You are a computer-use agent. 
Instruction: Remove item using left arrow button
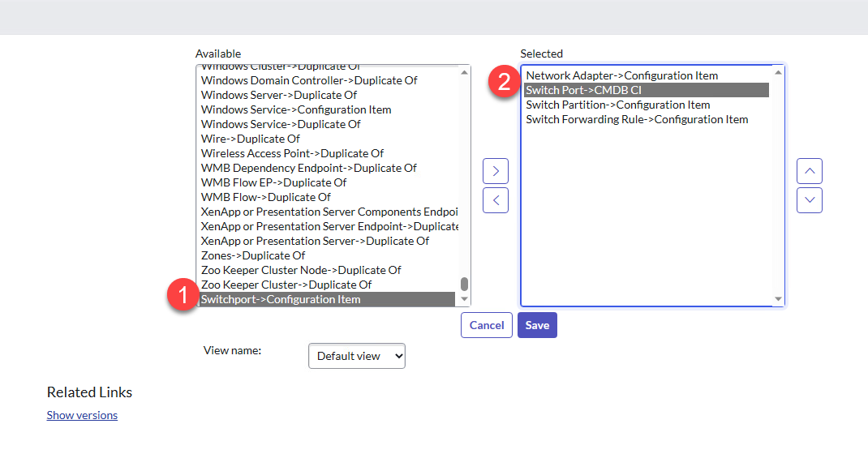(496, 200)
